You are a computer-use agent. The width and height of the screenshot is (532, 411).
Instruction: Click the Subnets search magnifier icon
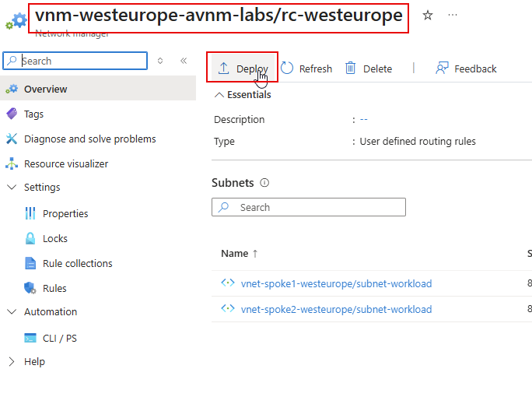(223, 207)
